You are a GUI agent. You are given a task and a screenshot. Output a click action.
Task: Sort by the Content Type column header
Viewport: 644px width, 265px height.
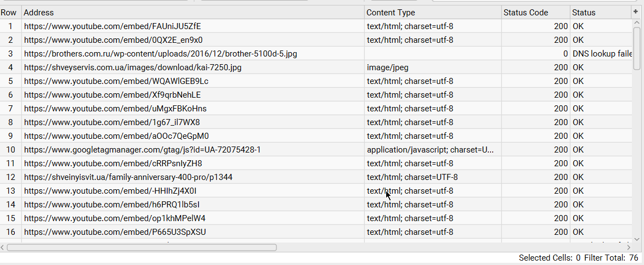[x=433, y=13]
